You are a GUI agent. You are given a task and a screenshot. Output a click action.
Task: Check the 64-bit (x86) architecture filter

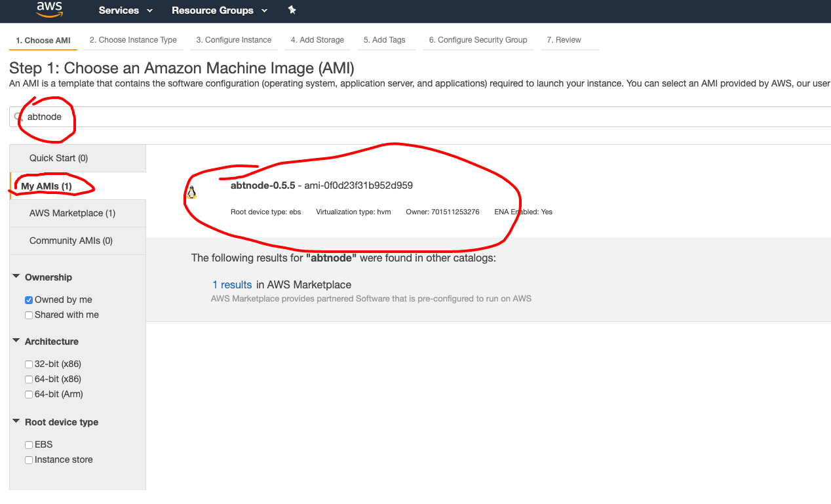(29, 379)
